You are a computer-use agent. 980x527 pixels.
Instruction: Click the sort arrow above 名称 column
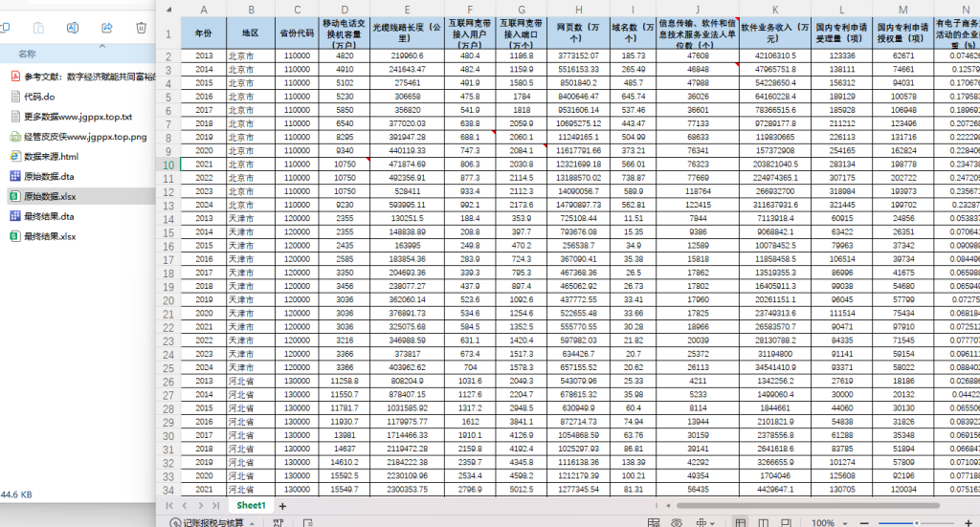point(102,46)
